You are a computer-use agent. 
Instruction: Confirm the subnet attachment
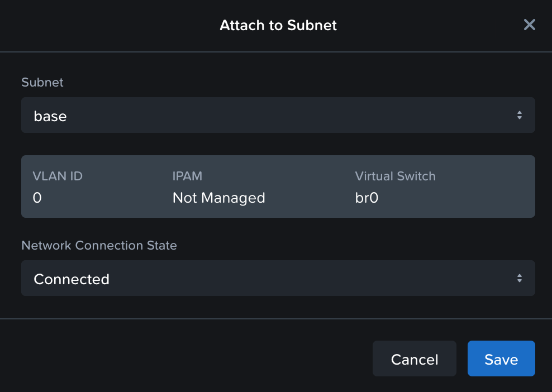coord(501,358)
